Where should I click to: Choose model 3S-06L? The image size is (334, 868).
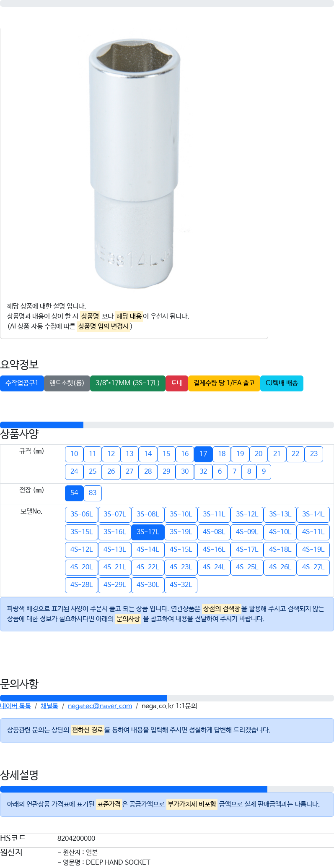pyautogui.click(x=82, y=514)
